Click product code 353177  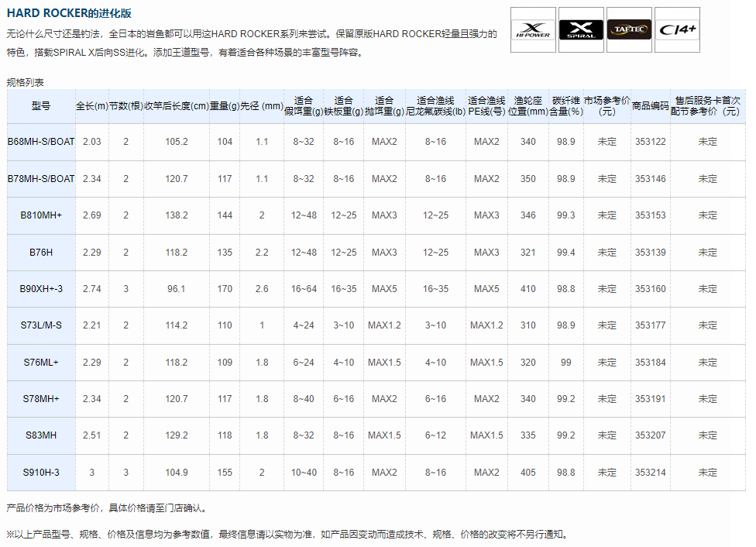click(651, 325)
